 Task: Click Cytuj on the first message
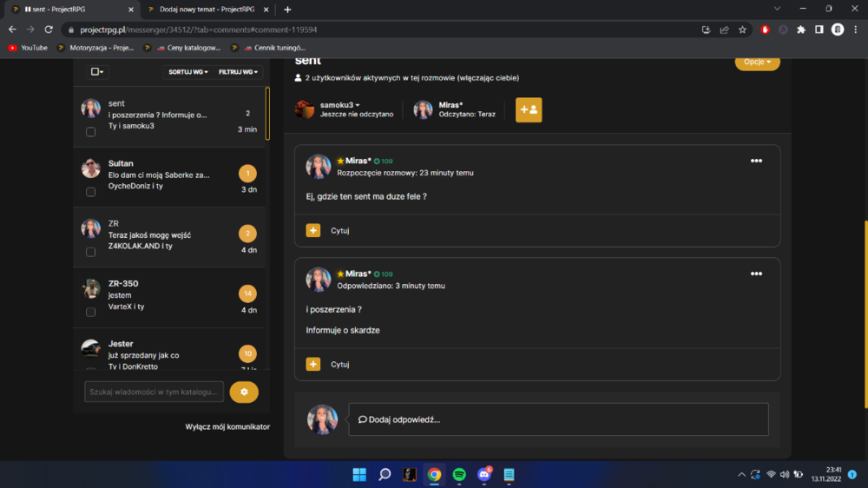(340, 230)
